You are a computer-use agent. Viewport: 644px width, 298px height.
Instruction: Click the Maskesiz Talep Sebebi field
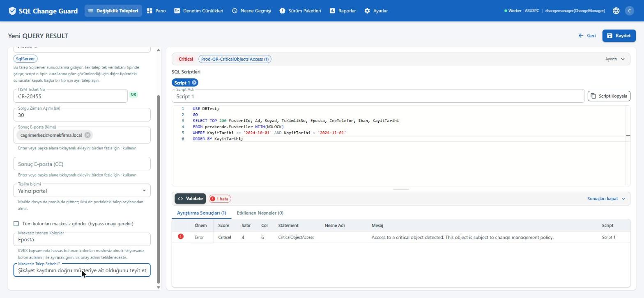pos(82,270)
